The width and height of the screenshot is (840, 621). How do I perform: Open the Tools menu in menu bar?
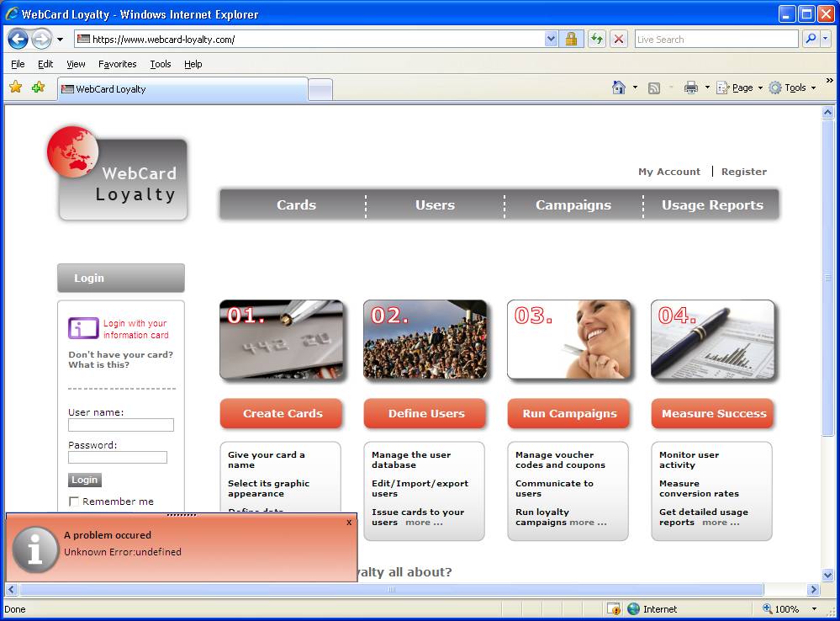click(160, 64)
